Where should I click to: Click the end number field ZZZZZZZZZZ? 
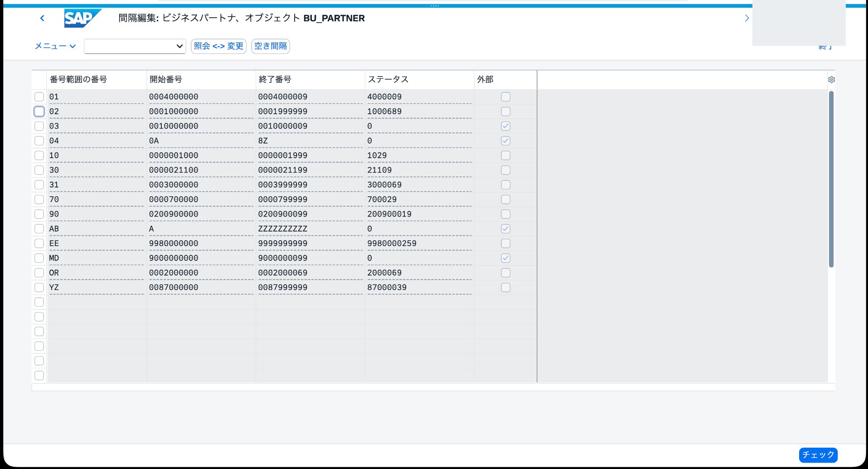point(310,229)
